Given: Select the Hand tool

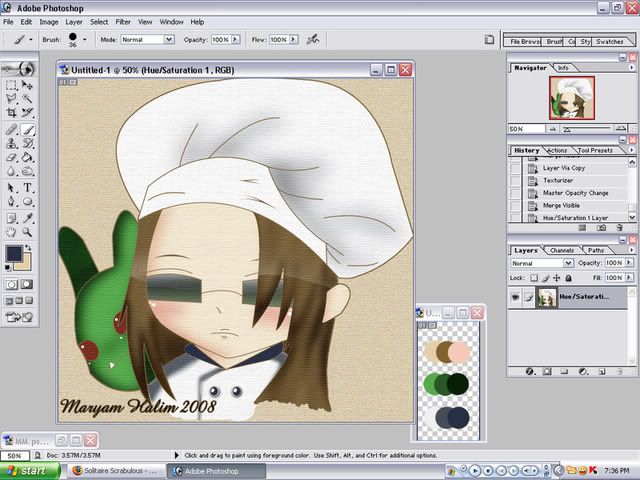Looking at the screenshot, I should pyautogui.click(x=11, y=232).
